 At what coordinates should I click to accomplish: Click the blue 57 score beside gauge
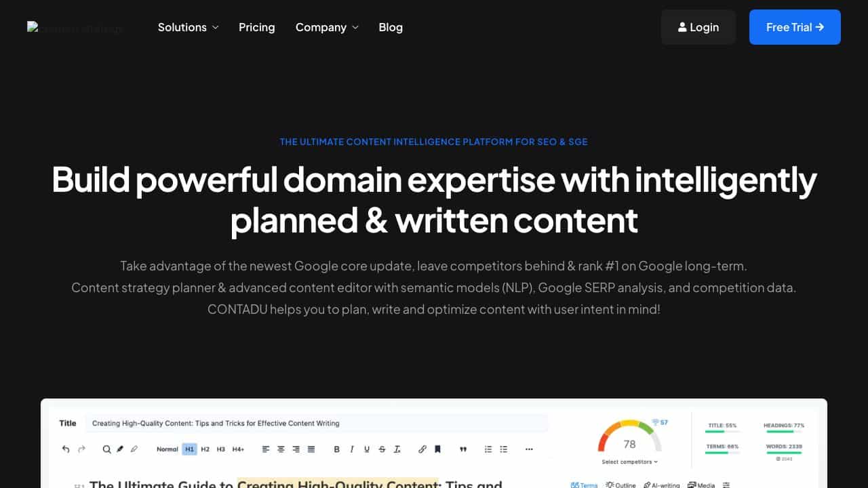[x=660, y=422]
